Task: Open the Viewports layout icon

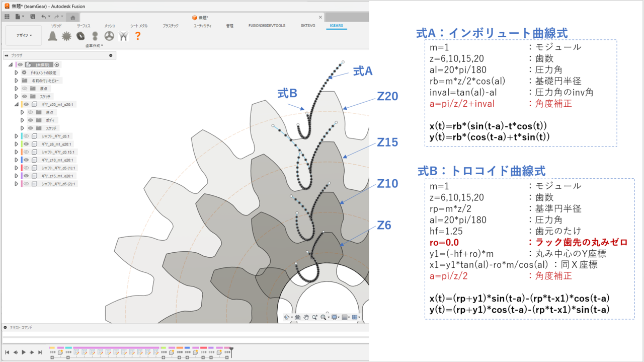Action: point(356,317)
